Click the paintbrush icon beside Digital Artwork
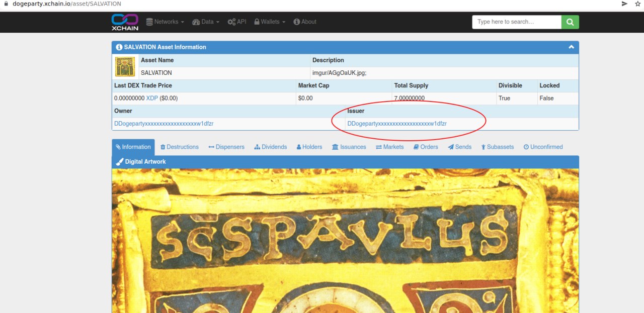Screen dimensions: 644x313 click(x=120, y=162)
